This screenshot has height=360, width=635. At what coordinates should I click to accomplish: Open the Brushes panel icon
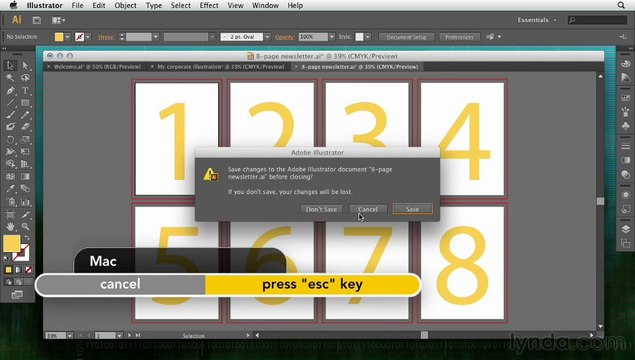tap(625, 112)
